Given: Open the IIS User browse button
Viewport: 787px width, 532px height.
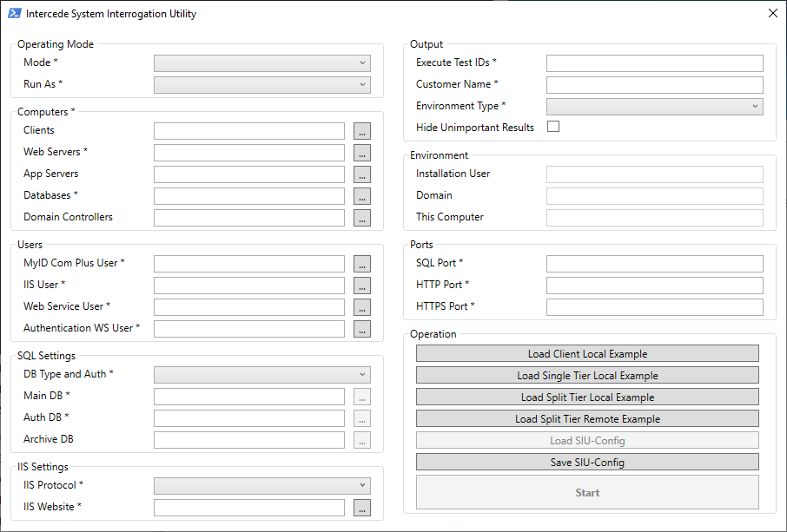Looking at the screenshot, I should pos(362,286).
